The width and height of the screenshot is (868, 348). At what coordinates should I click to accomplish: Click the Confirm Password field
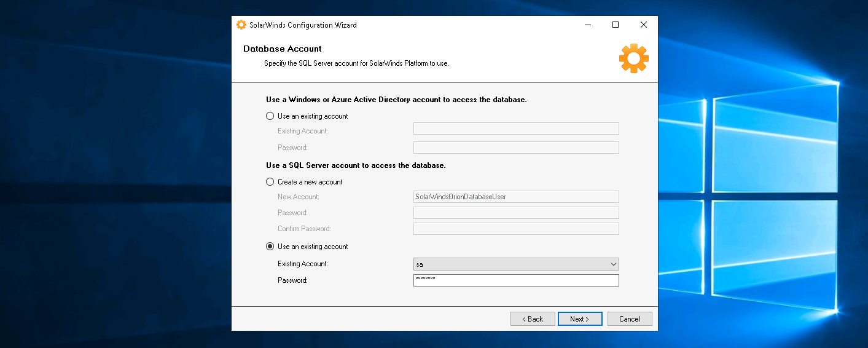(x=515, y=229)
